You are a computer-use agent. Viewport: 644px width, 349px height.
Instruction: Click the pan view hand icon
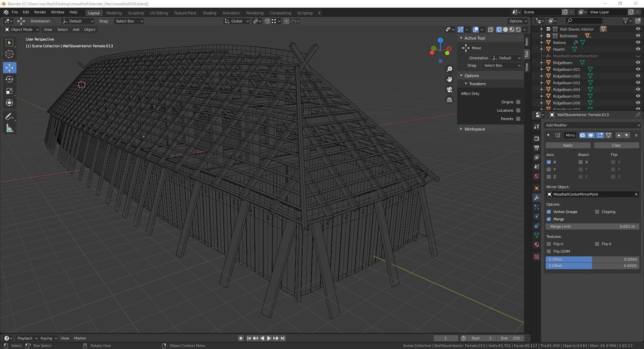tap(449, 79)
